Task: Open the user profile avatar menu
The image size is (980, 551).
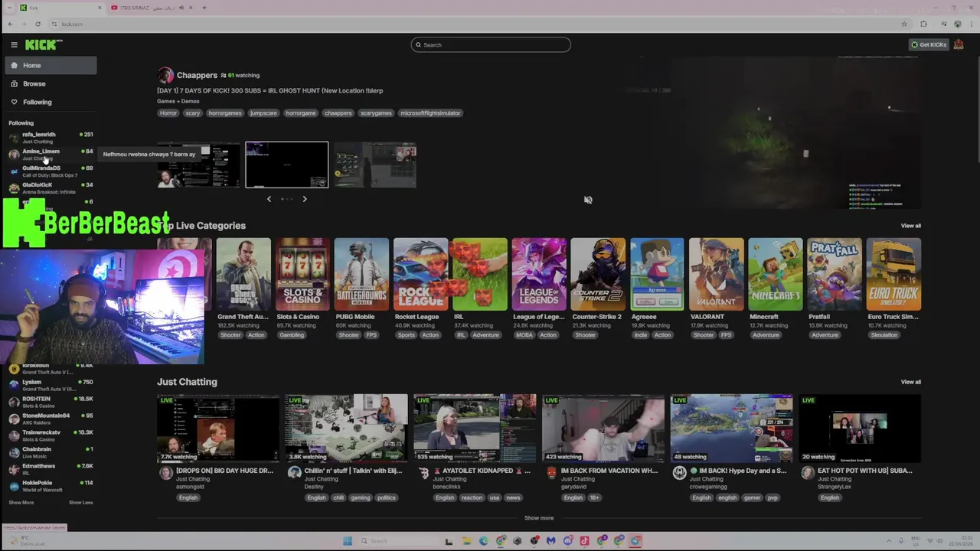Action: click(959, 45)
